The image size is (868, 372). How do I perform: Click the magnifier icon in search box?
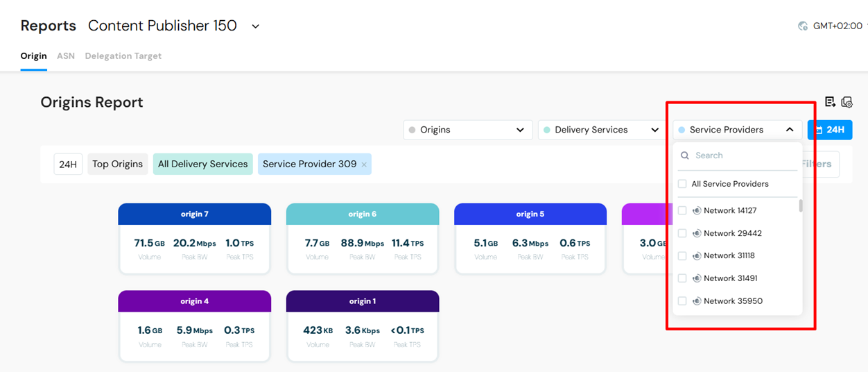(x=685, y=155)
